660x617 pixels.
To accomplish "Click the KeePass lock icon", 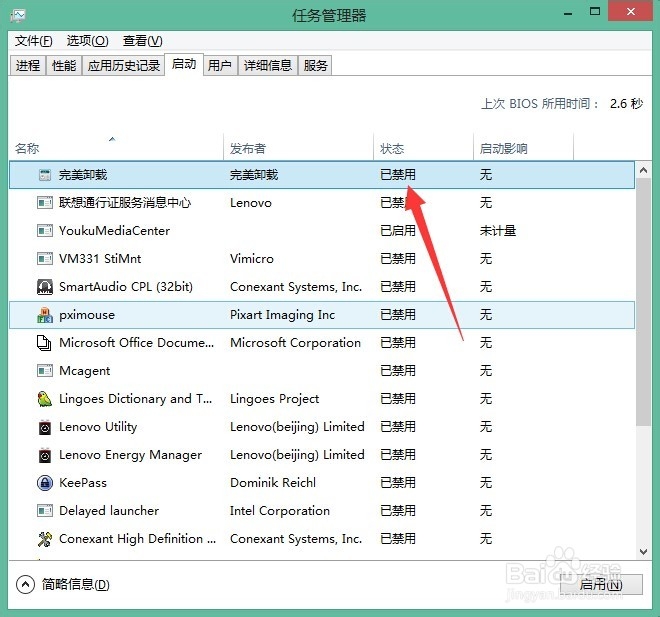I will point(45,483).
